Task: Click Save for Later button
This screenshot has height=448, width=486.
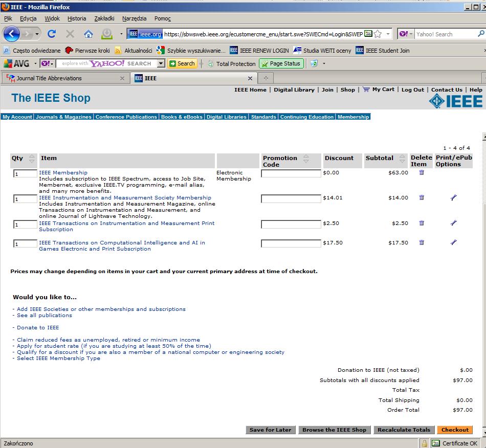Action: 270,430
